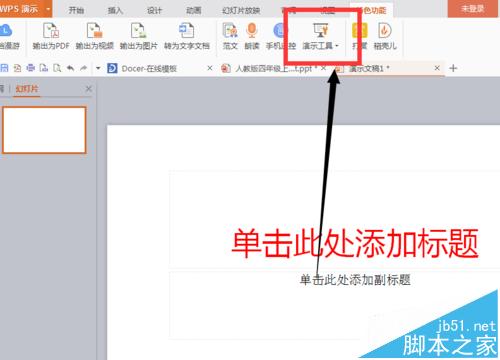Save the document via quick toolbar

point(4,68)
